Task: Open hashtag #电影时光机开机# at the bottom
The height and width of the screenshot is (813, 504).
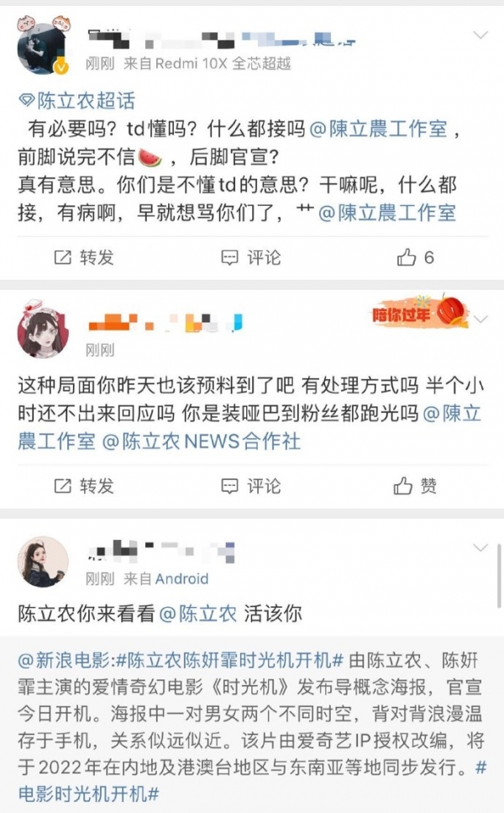Action: [88, 794]
